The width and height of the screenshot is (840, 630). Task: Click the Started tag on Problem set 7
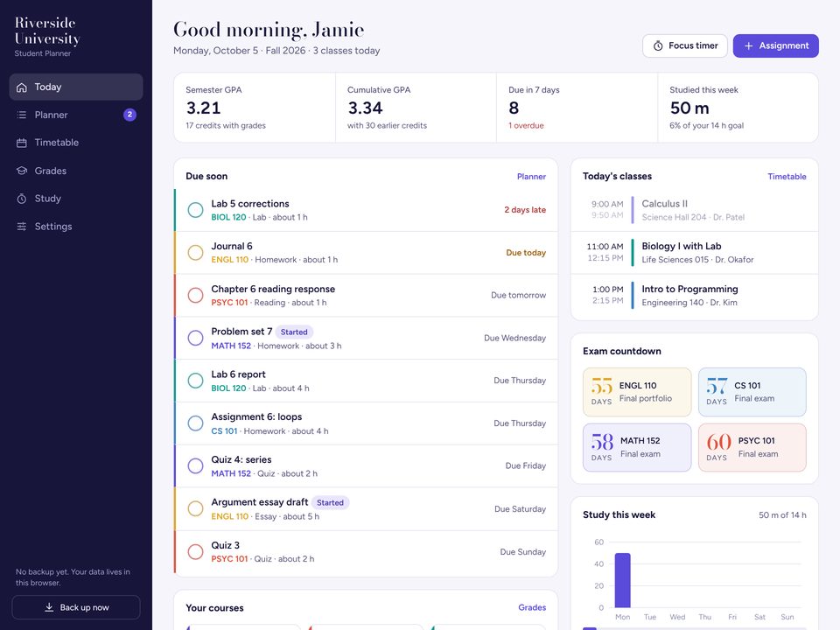[294, 332]
